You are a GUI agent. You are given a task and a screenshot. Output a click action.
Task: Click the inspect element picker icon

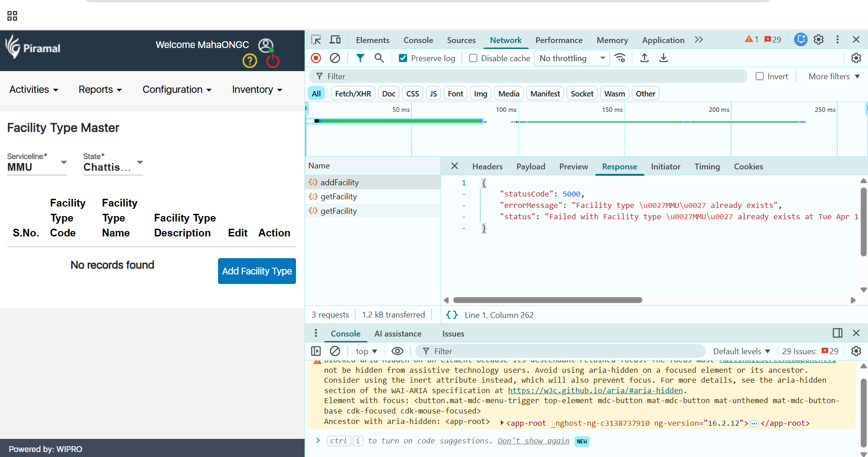pyautogui.click(x=316, y=40)
